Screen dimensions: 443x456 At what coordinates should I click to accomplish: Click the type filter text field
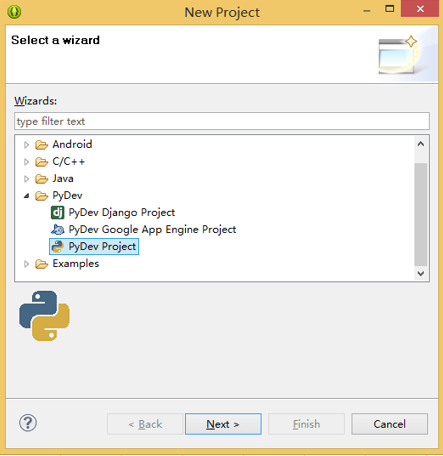[222, 121]
